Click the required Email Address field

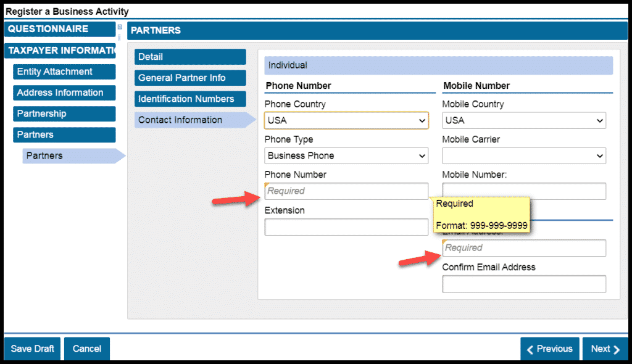click(524, 248)
